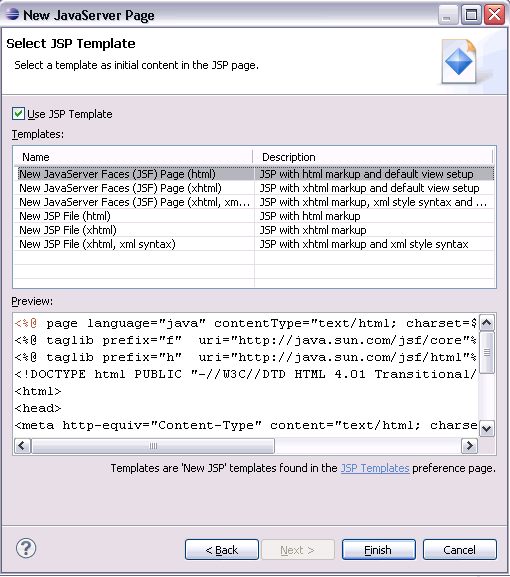Click the Finish button

[x=379, y=550]
